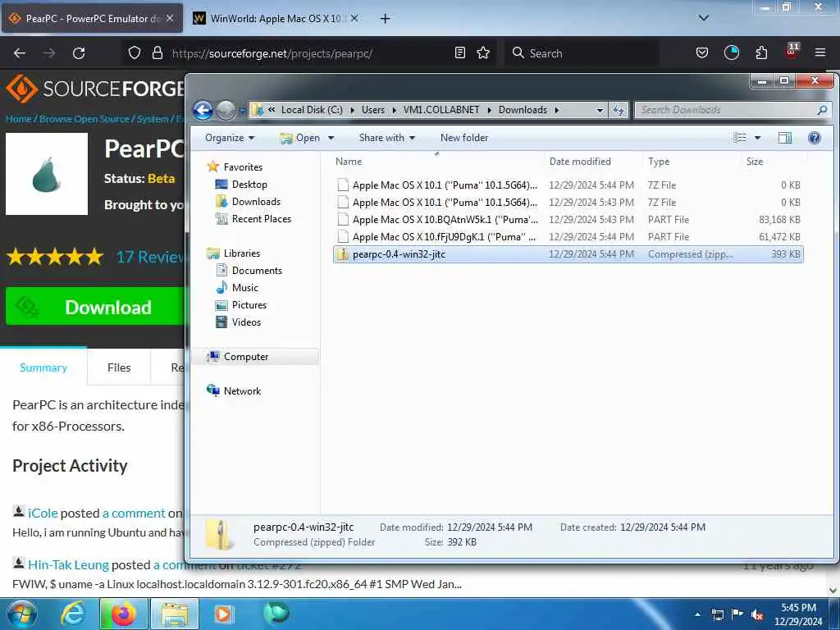Image resolution: width=840 pixels, height=630 pixels.
Task: Click the green Download button on SourceForge
Action: tap(95, 307)
